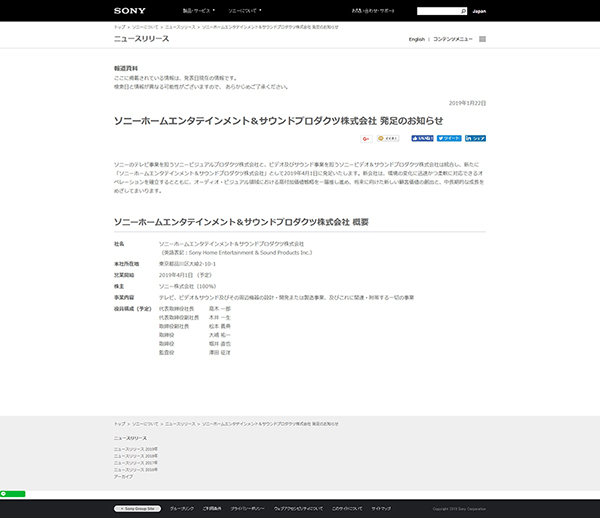Open the コンテンツメニュー menu
This screenshot has width=600, height=518.
coord(453,39)
